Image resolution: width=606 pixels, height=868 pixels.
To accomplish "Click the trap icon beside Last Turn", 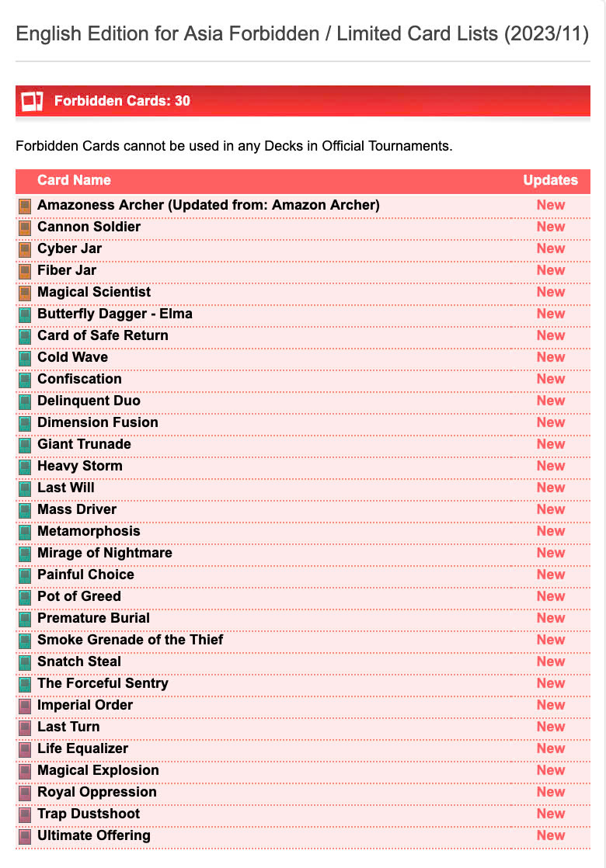I will pyautogui.click(x=25, y=727).
